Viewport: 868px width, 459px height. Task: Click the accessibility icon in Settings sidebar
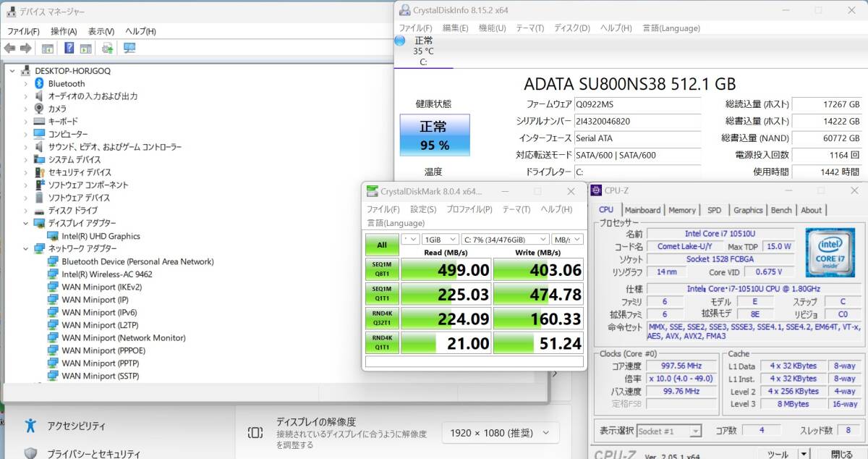30,426
